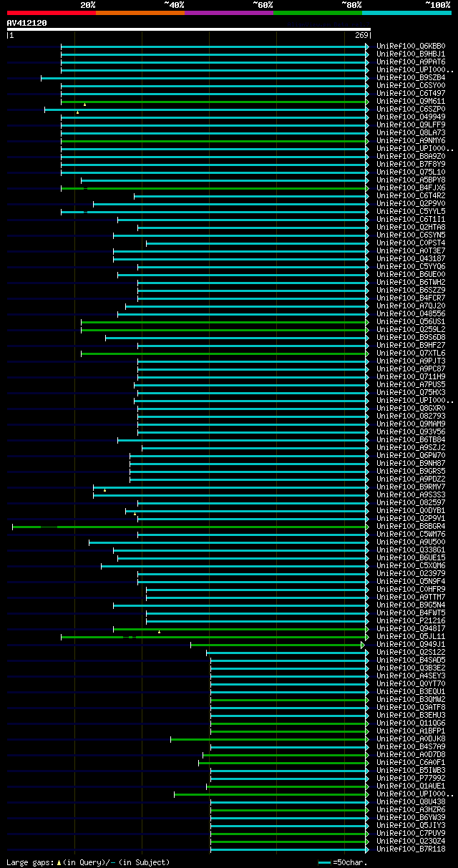
Task: Click the UniRef100_Q75L10 label
Action: pyautogui.click(x=411, y=172)
